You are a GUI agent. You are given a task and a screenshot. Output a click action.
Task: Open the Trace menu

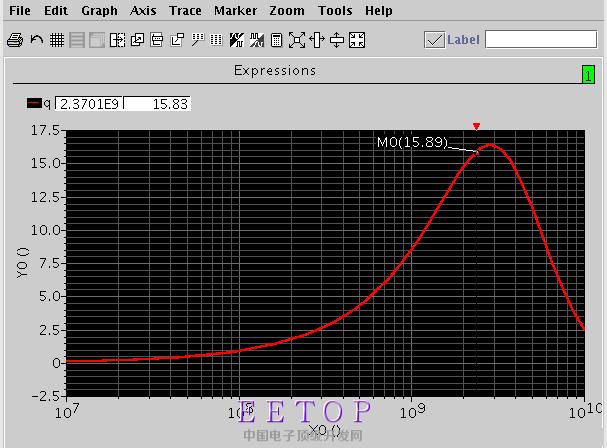pyautogui.click(x=185, y=10)
